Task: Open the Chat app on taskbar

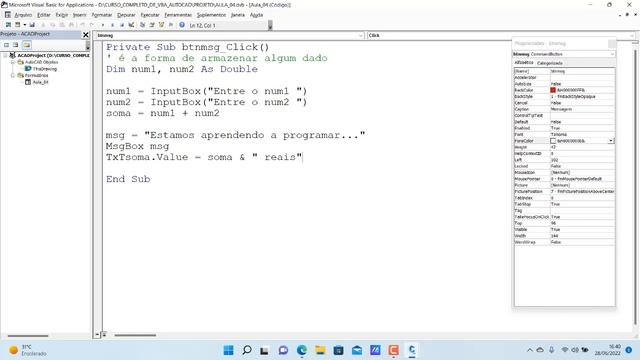Action: [x=283, y=350]
